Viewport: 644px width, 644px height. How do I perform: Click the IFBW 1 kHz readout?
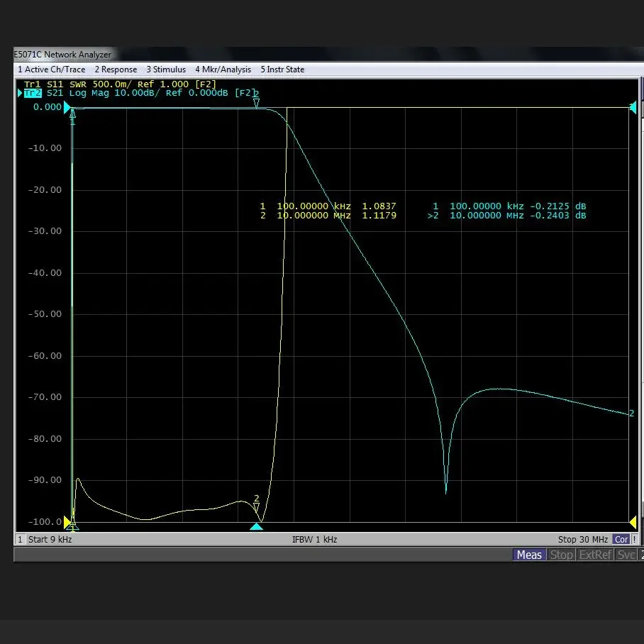pyautogui.click(x=314, y=540)
